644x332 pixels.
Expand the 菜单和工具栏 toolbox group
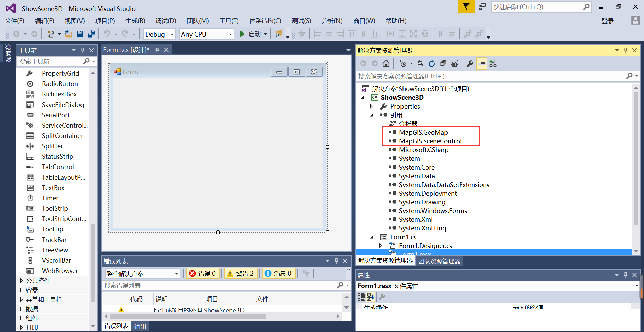(x=21, y=299)
